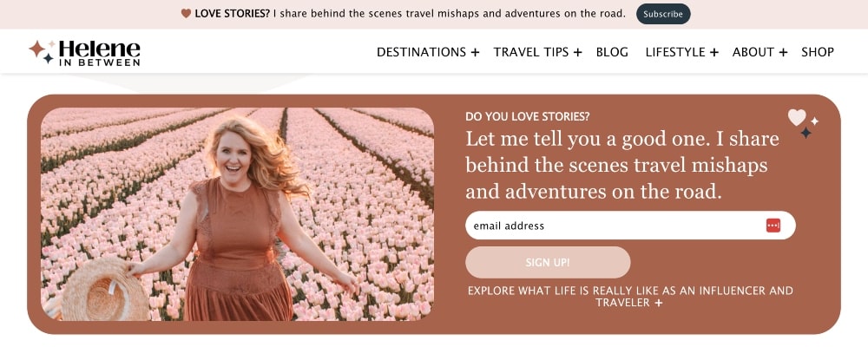Click the 'LOVE STORIES?' banner text
The image size is (868, 347).
232,13
